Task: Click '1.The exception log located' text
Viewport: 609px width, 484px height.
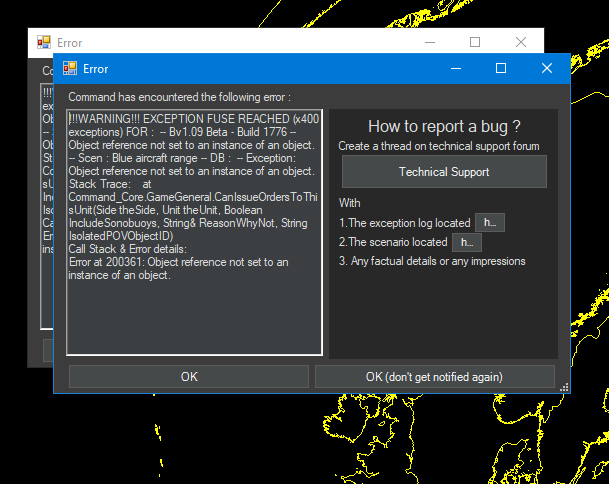Action: tap(404, 223)
